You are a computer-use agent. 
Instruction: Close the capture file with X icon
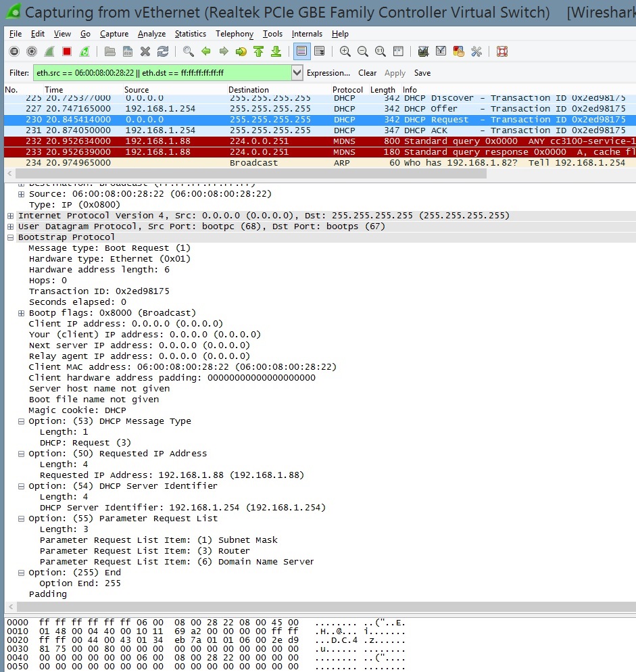tap(145, 52)
